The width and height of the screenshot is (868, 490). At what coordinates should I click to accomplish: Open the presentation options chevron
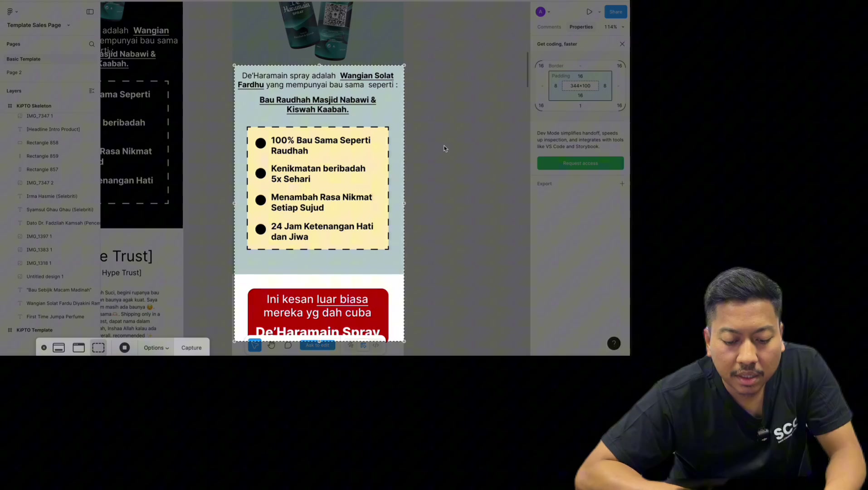pyautogui.click(x=600, y=12)
